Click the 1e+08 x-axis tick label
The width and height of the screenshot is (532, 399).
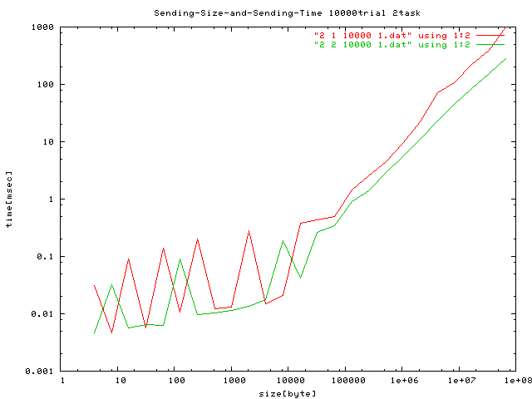tap(515, 381)
